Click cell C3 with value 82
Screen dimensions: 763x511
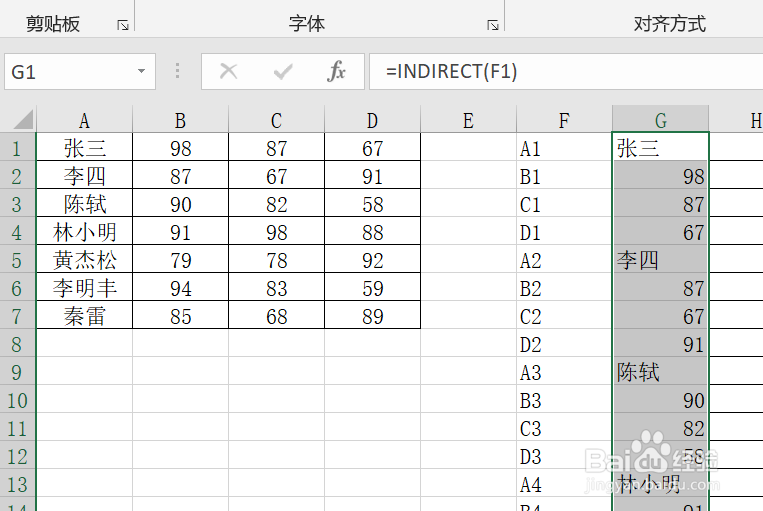276,203
